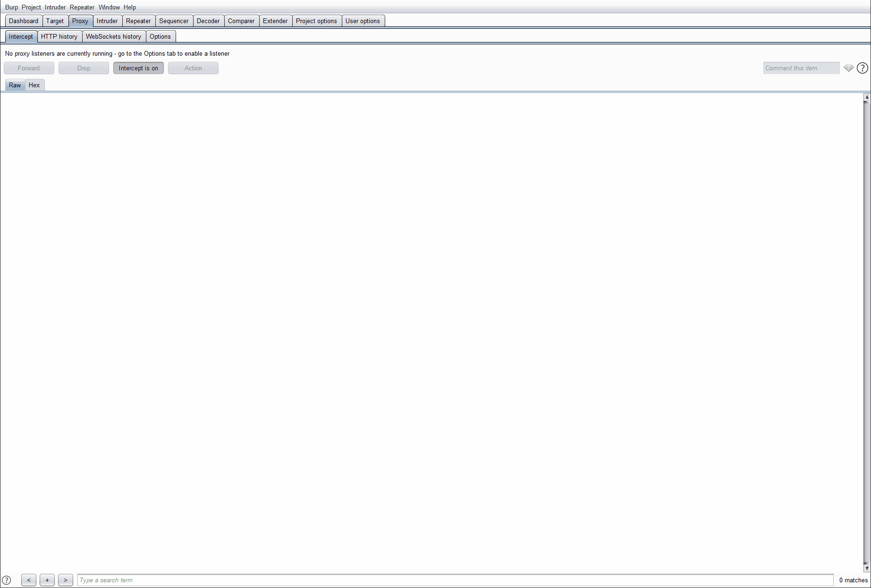871x588 pixels.
Task: Open the search help icon at bottom left
Action: click(x=7, y=580)
